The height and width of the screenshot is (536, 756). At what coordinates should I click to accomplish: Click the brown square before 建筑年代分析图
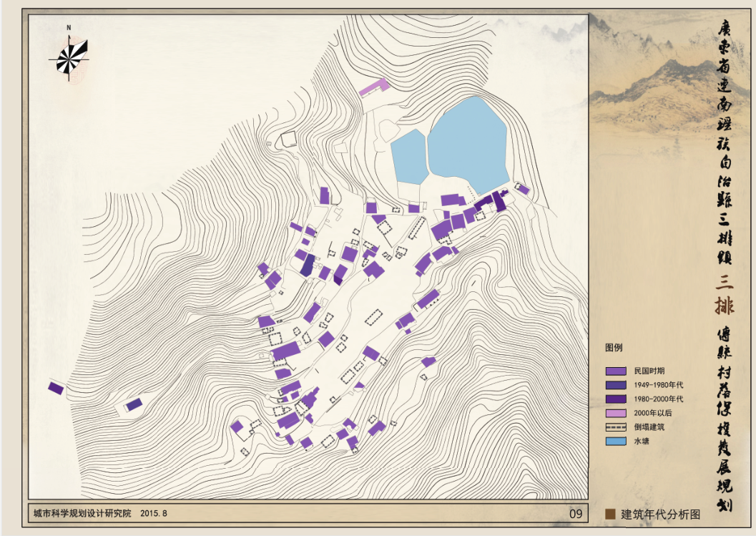pos(610,514)
